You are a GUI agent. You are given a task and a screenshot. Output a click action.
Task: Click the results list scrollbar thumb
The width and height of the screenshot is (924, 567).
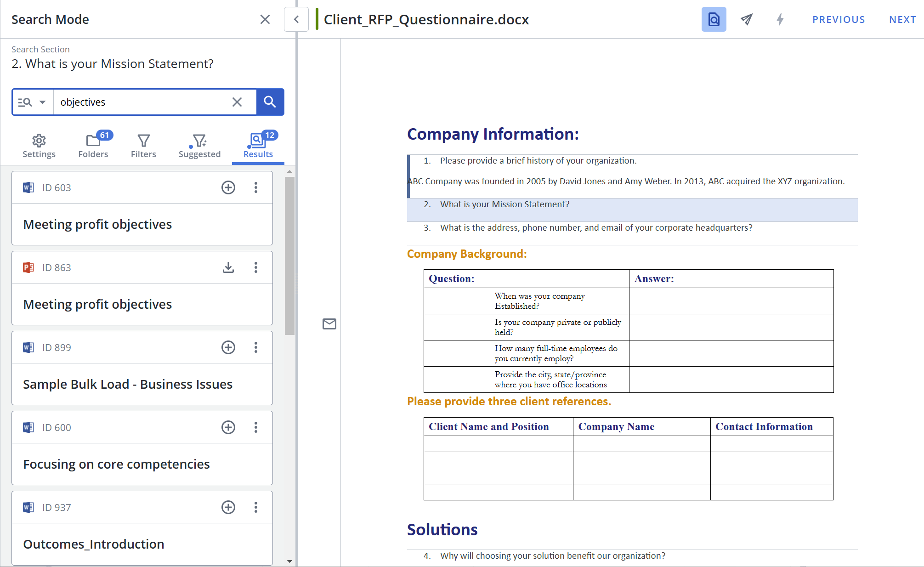[289, 255]
